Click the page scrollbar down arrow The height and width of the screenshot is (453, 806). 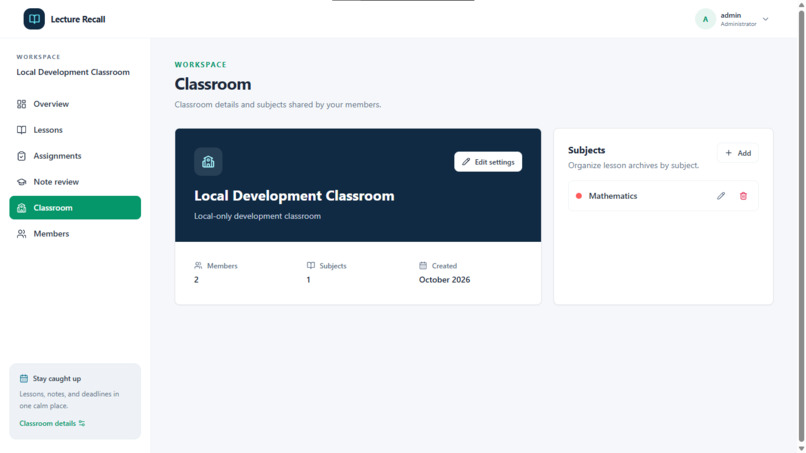pyautogui.click(x=801, y=448)
